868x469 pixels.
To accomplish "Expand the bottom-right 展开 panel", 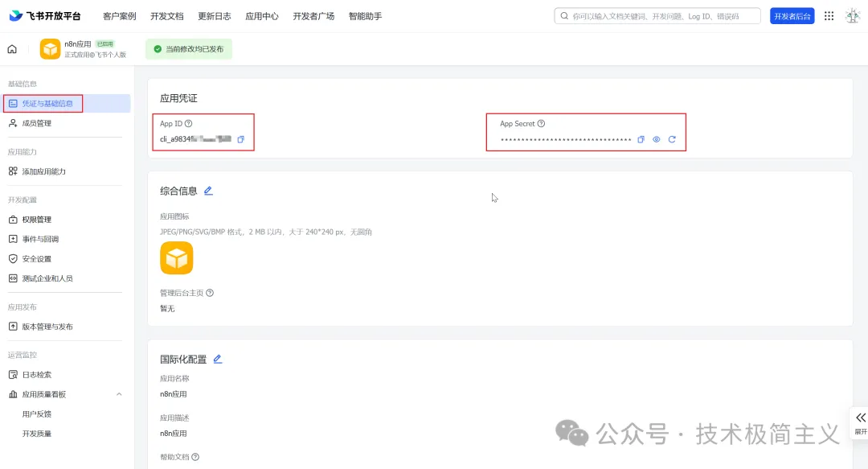I will pyautogui.click(x=861, y=422).
